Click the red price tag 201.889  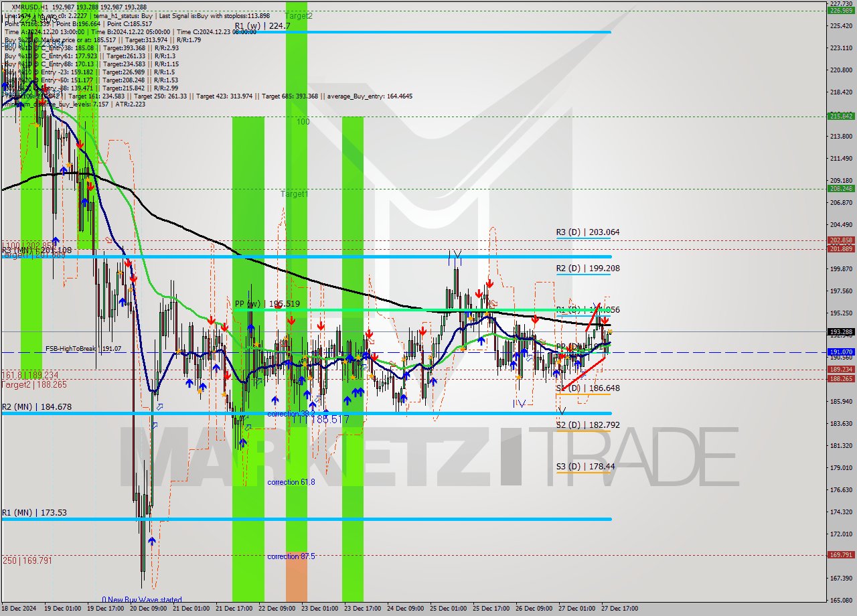coord(841,249)
